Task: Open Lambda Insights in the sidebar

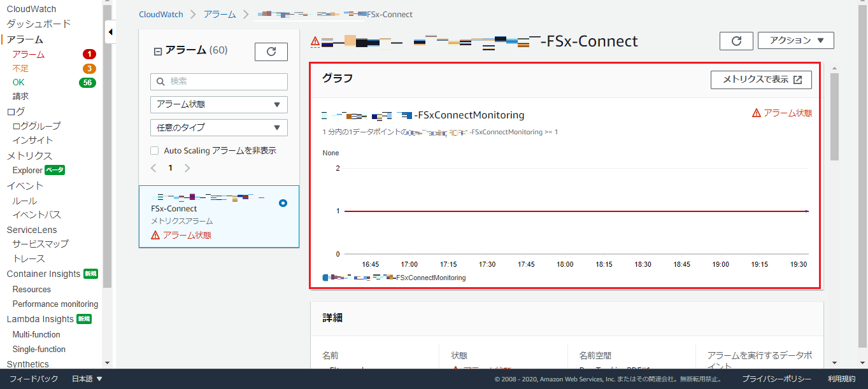Action: (40, 319)
